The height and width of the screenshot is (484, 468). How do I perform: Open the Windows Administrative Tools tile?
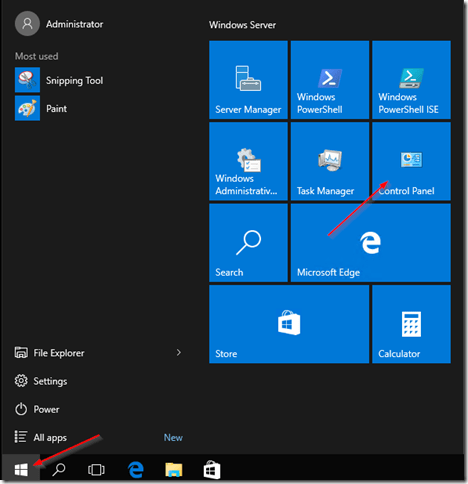click(x=248, y=161)
